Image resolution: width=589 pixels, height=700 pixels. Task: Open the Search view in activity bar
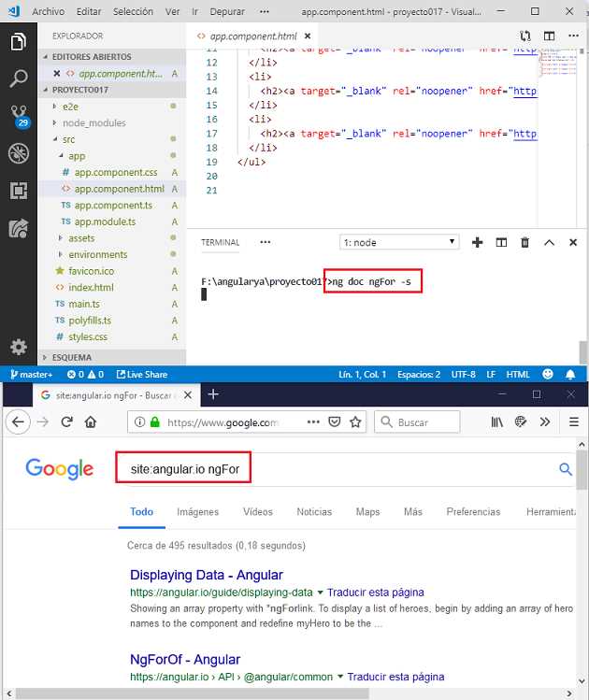(x=19, y=79)
